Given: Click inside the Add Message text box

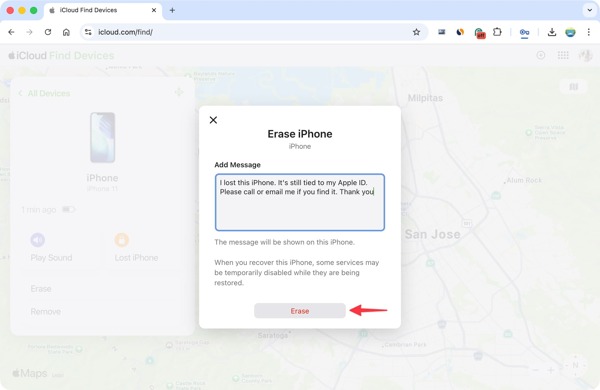Looking at the screenshot, I should [x=300, y=202].
